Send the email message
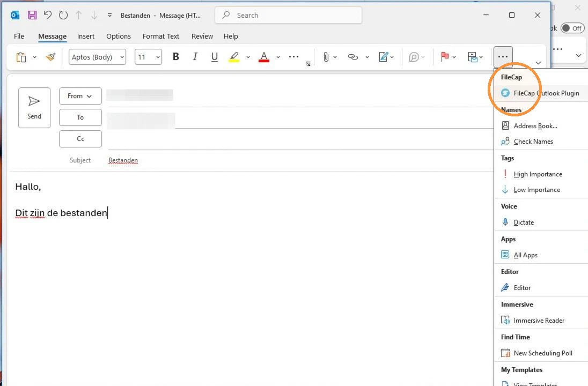588x386 pixels. click(x=34, y=108)
